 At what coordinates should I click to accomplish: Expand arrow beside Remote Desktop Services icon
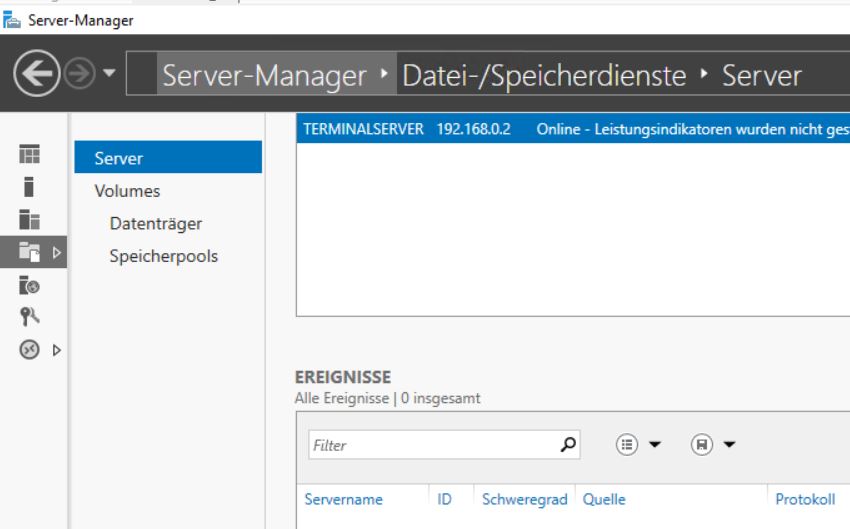click(x=56, y=350)
